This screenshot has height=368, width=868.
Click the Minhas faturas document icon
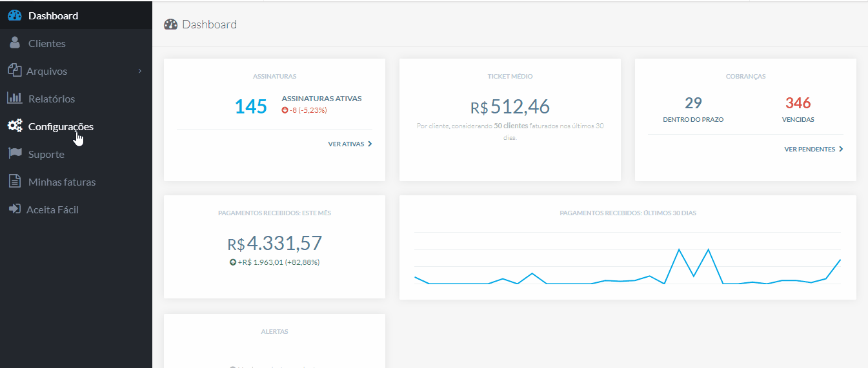(x=14, y=182)
